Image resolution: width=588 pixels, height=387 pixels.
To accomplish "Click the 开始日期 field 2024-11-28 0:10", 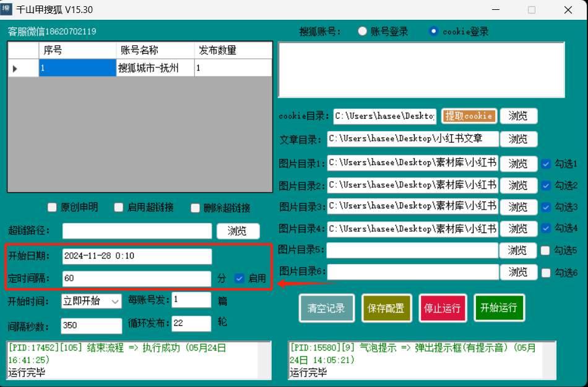I will 137,257.
